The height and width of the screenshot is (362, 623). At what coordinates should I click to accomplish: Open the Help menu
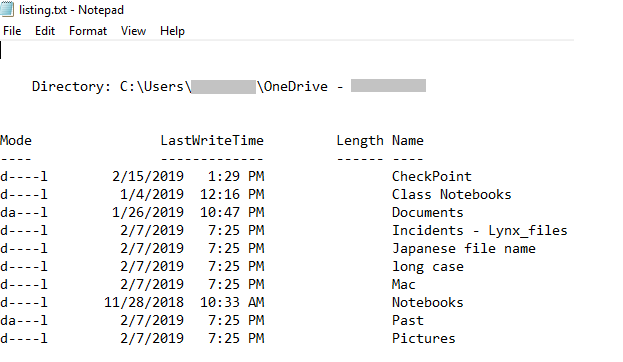[172, 31]
